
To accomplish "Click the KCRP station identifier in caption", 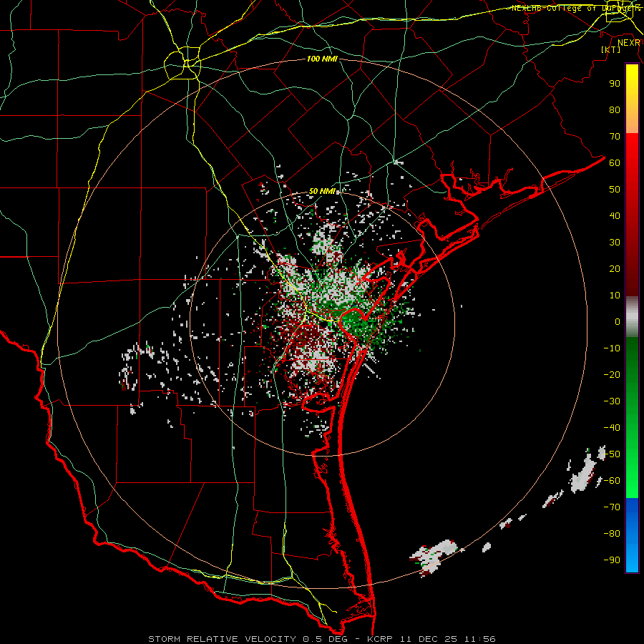I will coord(379,639).
